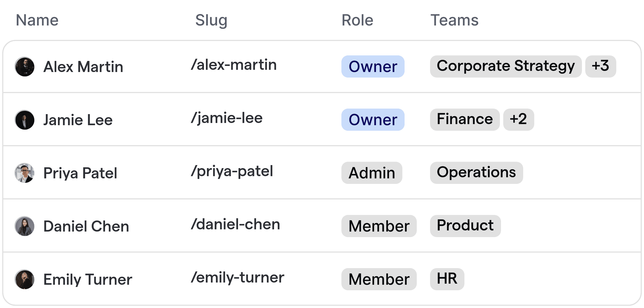The height and width of the screenshot is (308, 644).
Task: Expand Alex Martin's +3 hidden teams
Action: (600, 66)
